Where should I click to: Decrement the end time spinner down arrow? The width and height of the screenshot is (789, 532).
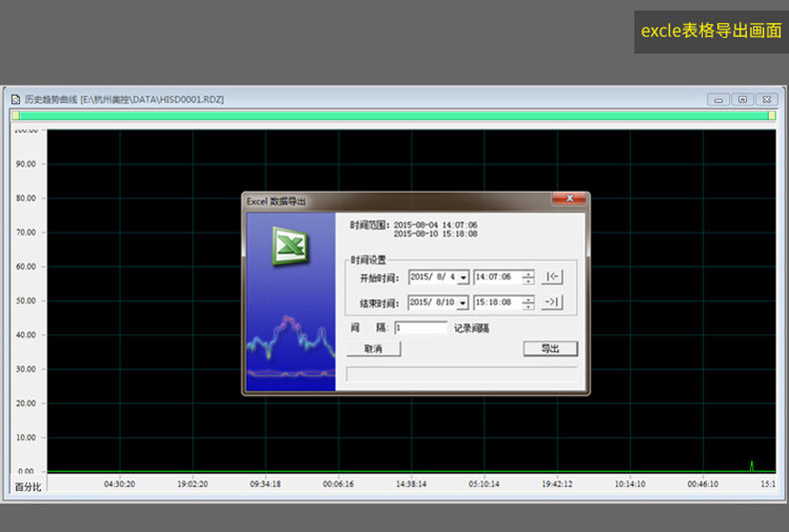[528, 306]
